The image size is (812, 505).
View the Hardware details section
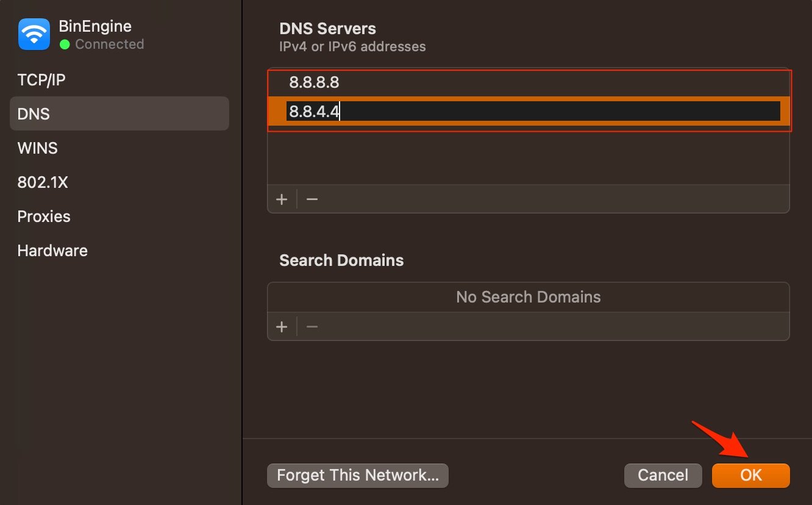point(52,250)
